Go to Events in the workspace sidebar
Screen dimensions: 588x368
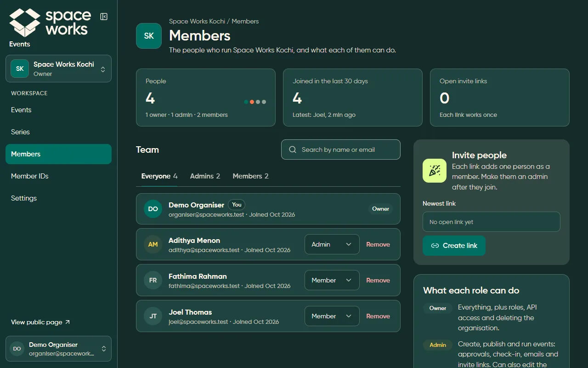[x=58, y=110]
